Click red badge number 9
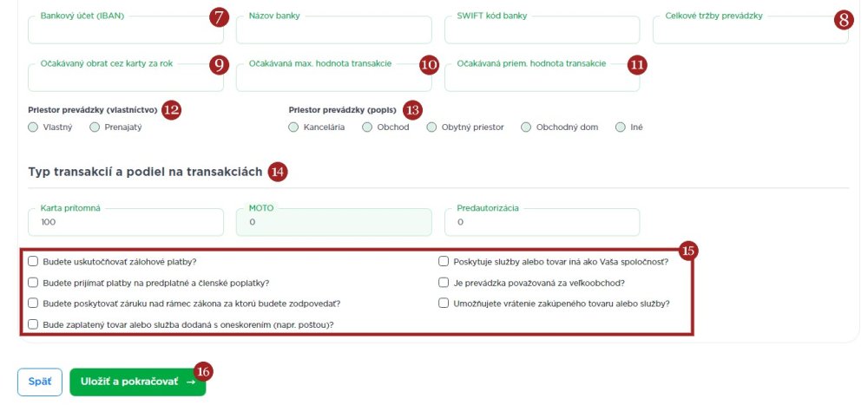This screenshot has height=418, width=868. click(x=218, y=65)
